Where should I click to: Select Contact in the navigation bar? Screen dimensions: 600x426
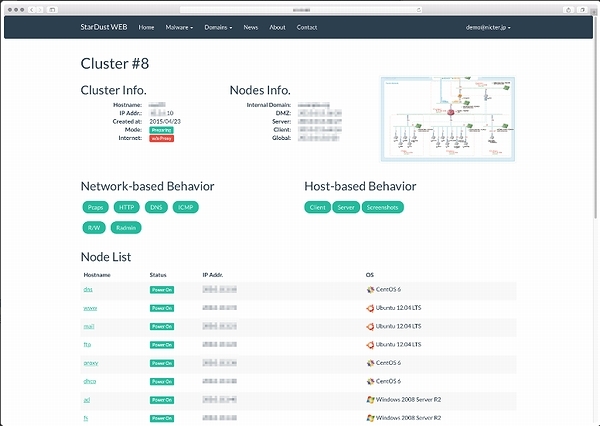point(307,28)
